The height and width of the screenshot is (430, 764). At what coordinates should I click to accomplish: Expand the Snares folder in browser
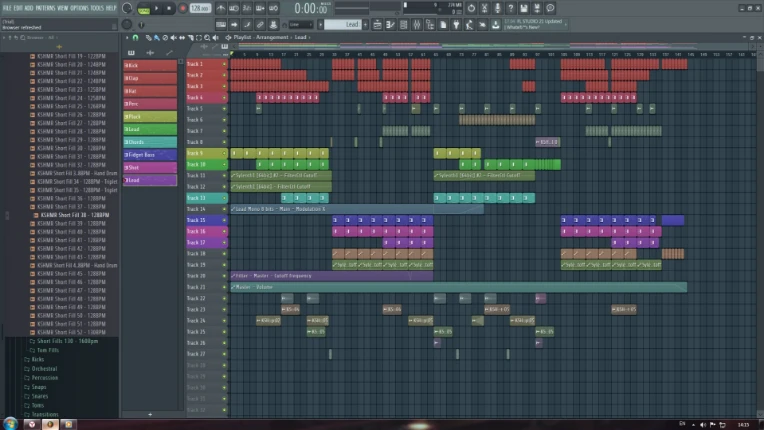(x=36, y=396)
